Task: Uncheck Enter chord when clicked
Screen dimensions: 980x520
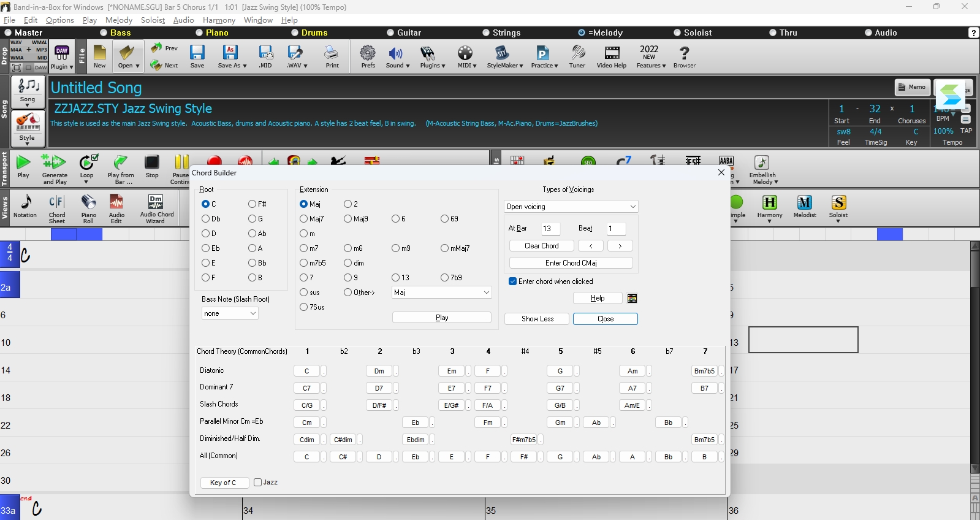Action: [x=513, y=281]
